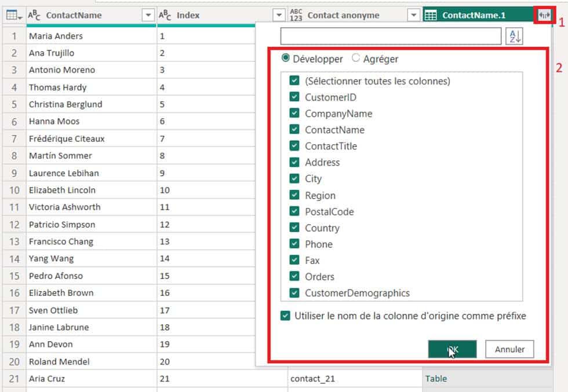Screen dimensions: 568x392
Task: Click the table icon in top-left corner
Action: click(x=13, y=16)
